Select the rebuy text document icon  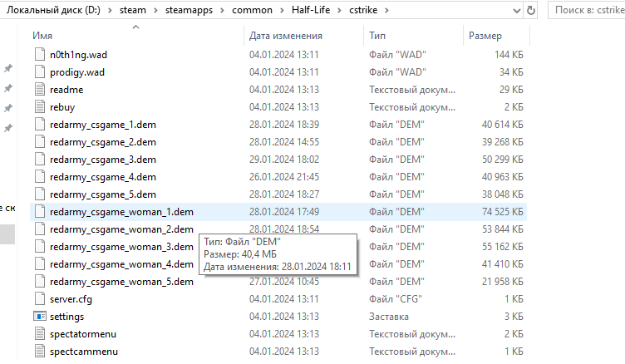point(40,107)
